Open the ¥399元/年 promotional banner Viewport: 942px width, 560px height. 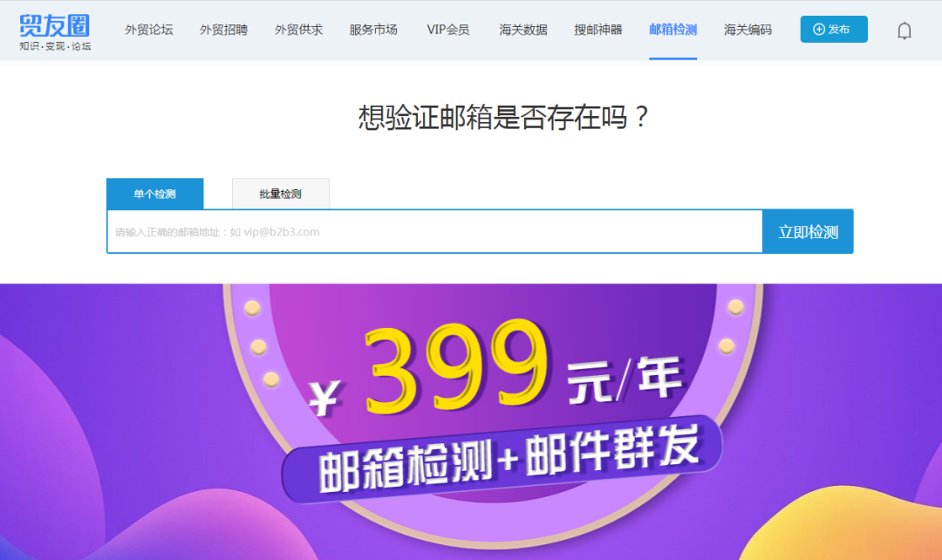click(x=471, y=422)
